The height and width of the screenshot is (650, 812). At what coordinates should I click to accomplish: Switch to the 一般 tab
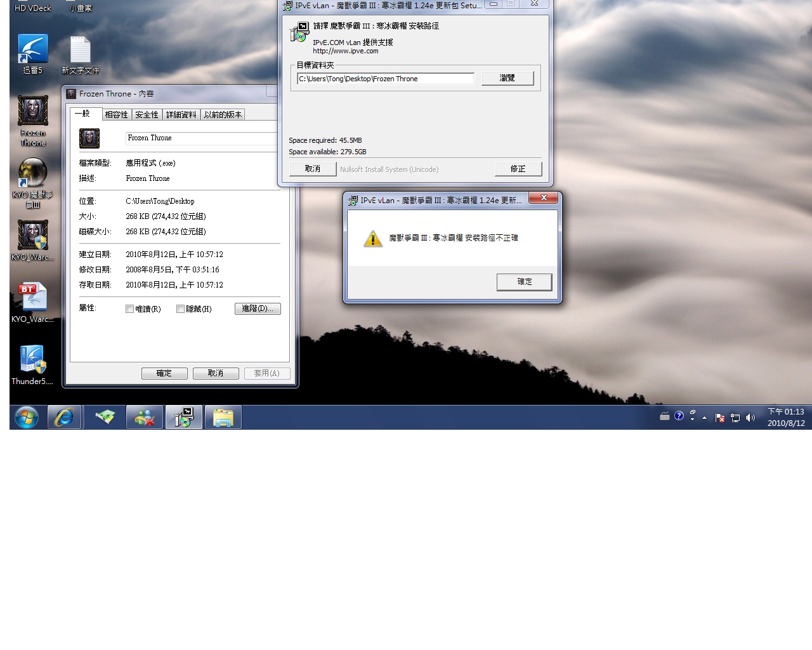click(x=82, y=114)
